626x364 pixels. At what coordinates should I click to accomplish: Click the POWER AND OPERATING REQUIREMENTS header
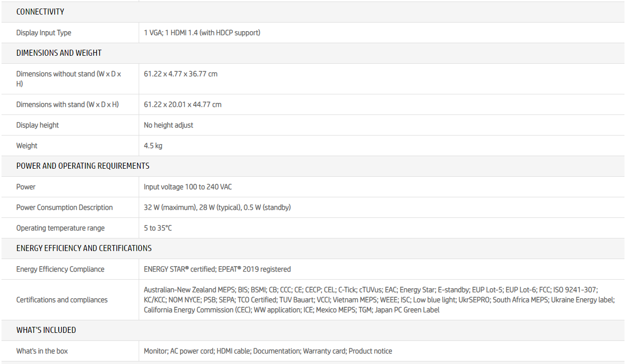coord(83,166)
